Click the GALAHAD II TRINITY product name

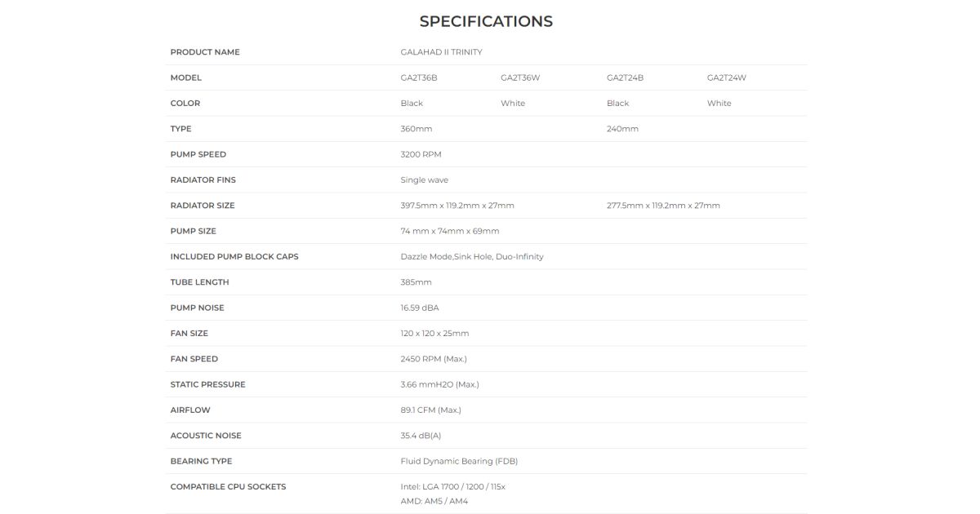tap(441, 52)
